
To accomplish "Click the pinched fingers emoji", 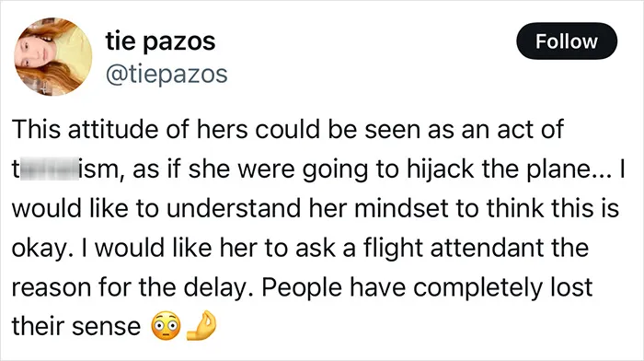I will point(201,325).
